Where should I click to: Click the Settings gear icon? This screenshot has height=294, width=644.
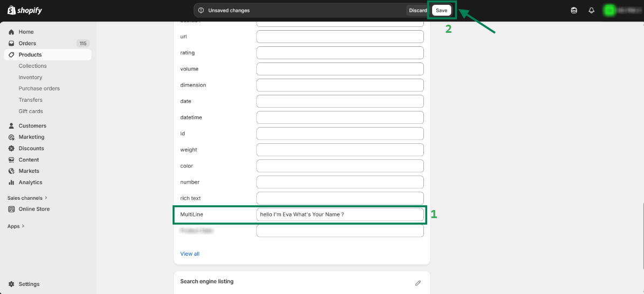coord(11,284)
